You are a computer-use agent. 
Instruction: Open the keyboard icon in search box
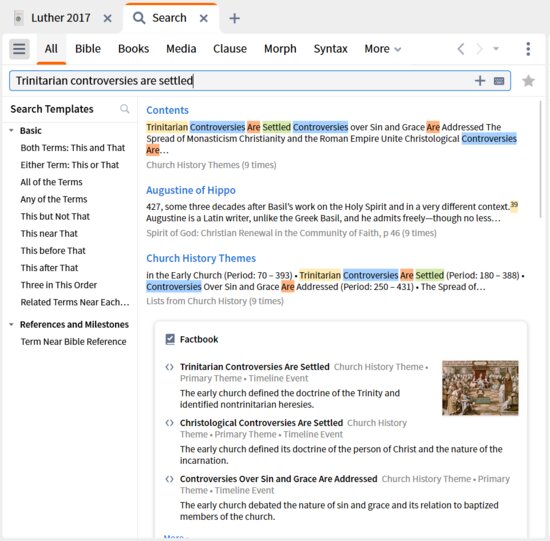point(499,81)
